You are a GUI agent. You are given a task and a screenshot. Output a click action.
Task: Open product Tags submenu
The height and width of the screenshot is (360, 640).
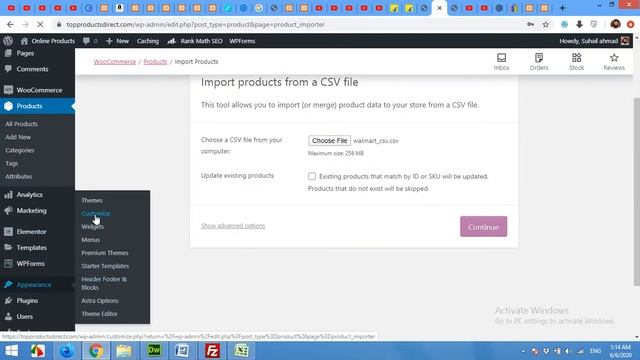point(12,163)
